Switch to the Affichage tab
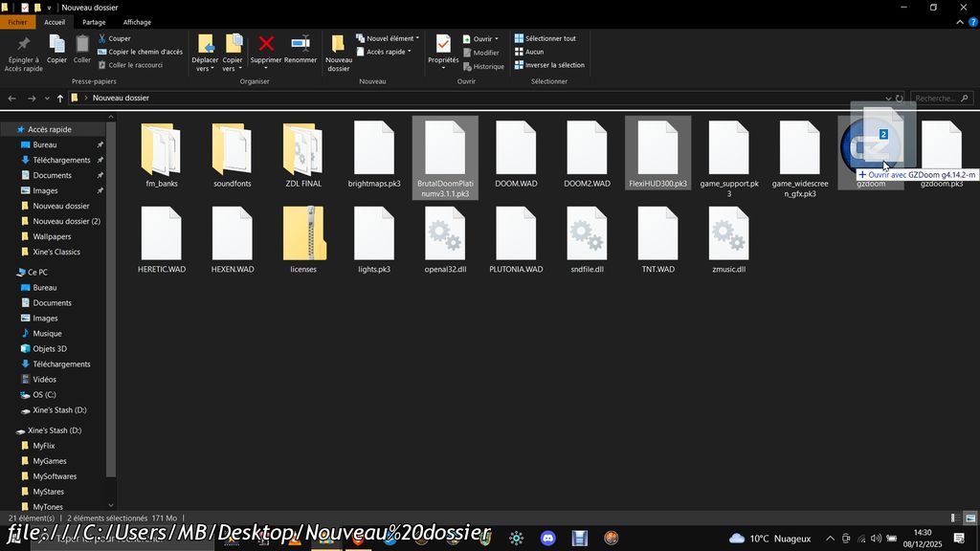 pos(137,22)
